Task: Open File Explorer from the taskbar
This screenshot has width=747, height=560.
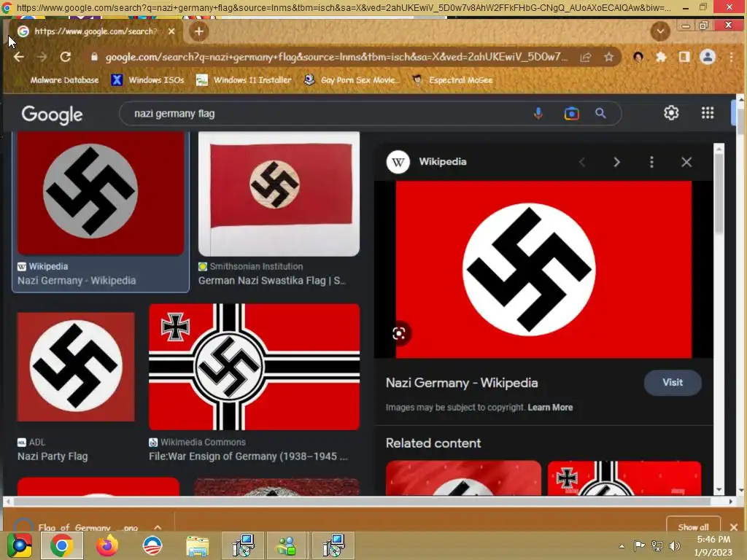Action: [x=197, y=546]
